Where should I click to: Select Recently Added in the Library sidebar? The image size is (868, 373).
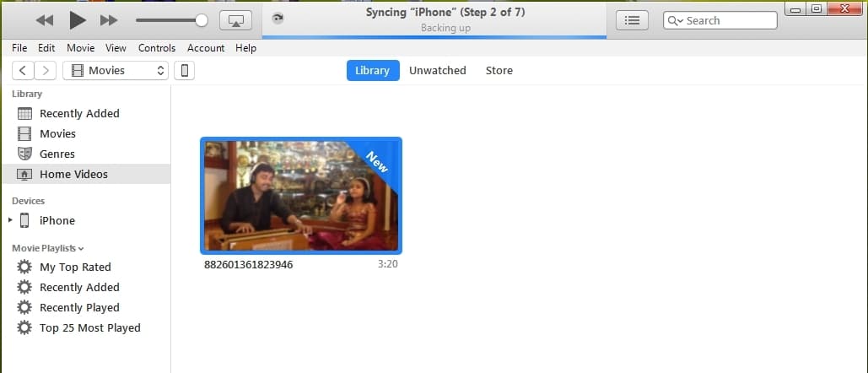pyautogui.click(x=86, y=113)
